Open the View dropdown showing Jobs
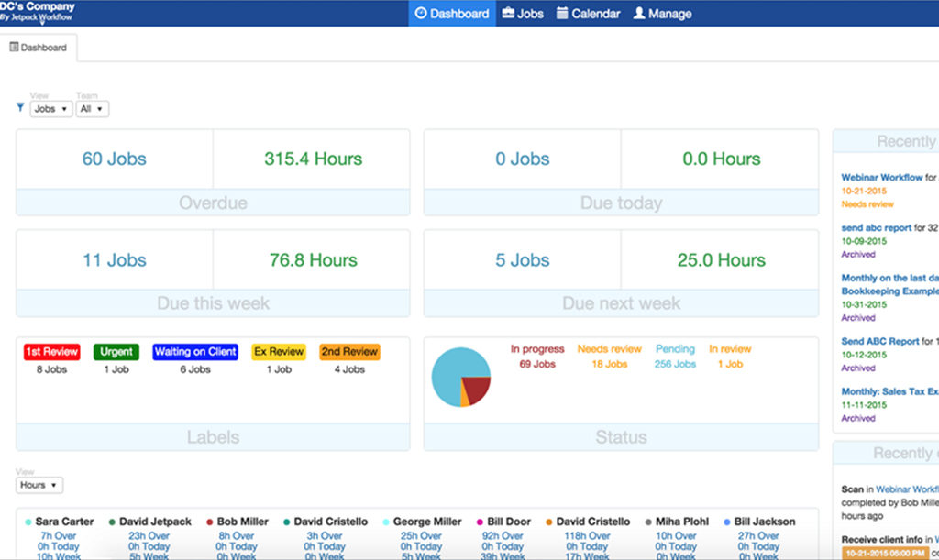 [50, 108]
